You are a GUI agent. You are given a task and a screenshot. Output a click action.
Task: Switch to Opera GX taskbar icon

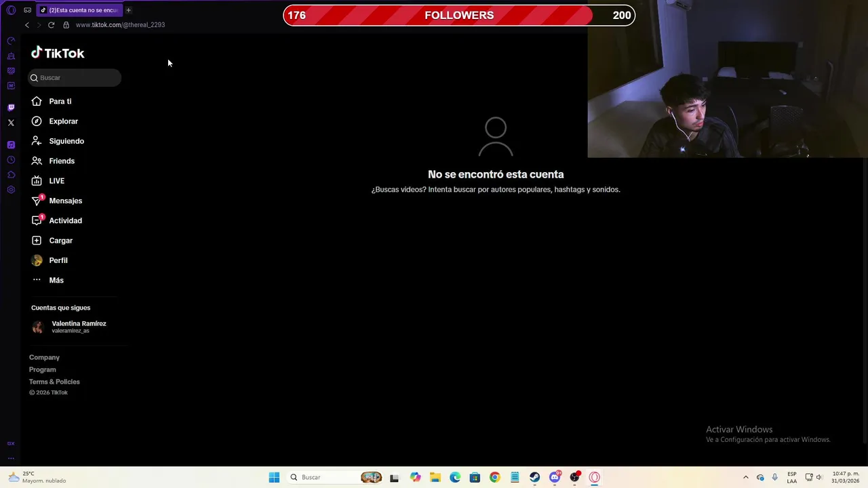pyautogui.click(x=594, y=477)
